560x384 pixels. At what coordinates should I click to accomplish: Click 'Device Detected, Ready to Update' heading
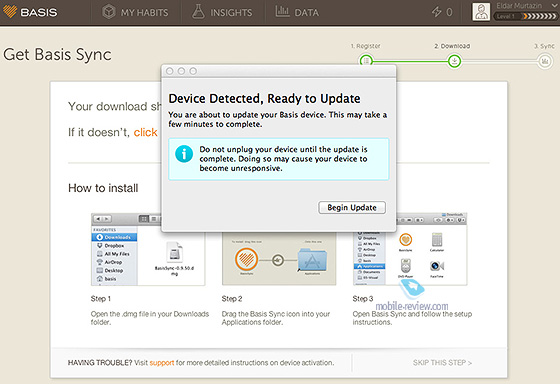tap(264, 99)
